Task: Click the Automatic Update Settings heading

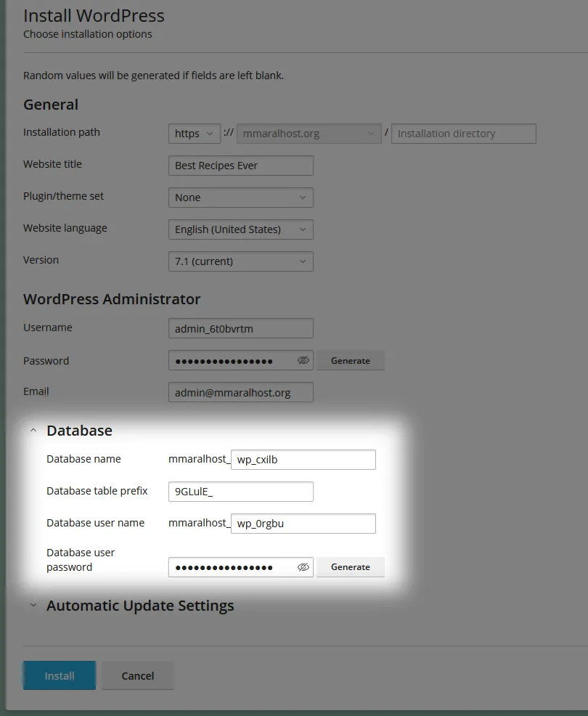Action: 140,605
